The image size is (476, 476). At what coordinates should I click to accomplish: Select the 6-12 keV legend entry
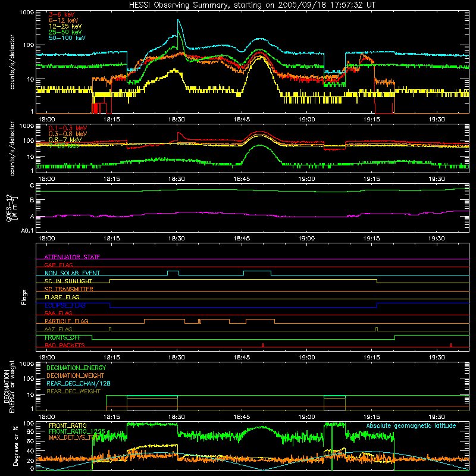pos(64,20)
